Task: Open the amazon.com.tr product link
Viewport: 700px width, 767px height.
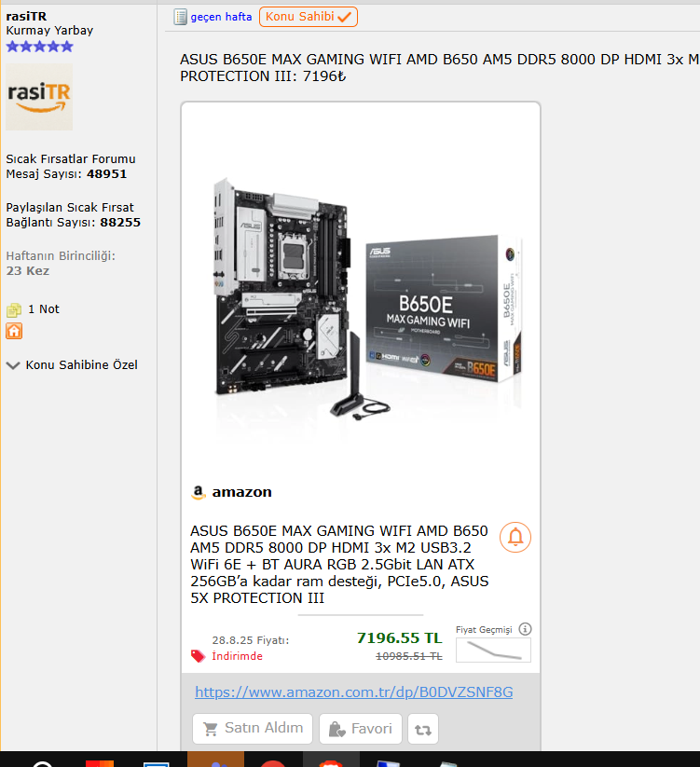Action: point(353,692)
